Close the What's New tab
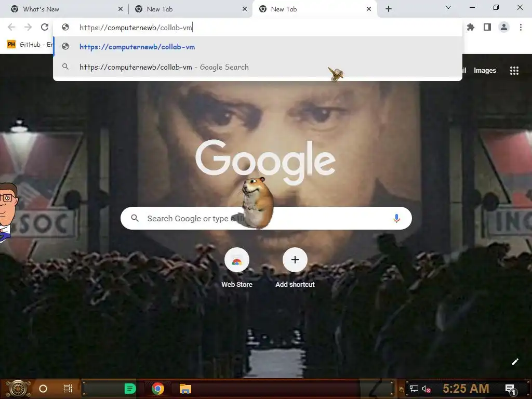This screenshot has height=399, width=532. click(121, 9)
